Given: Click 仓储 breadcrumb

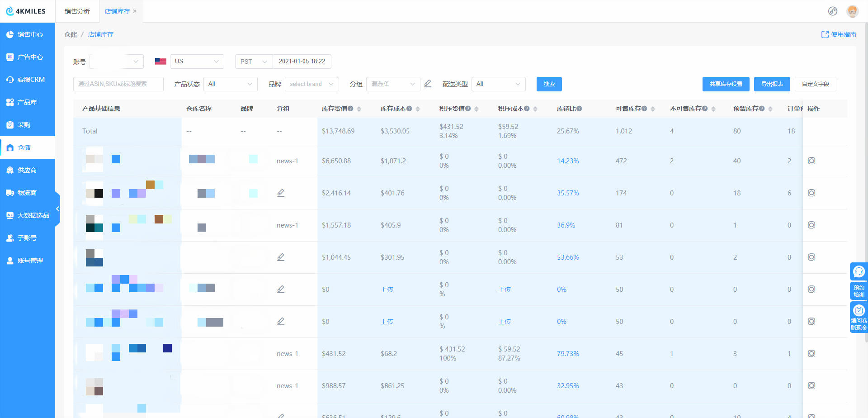Looking at the screenshot, I should pos(71,34).
